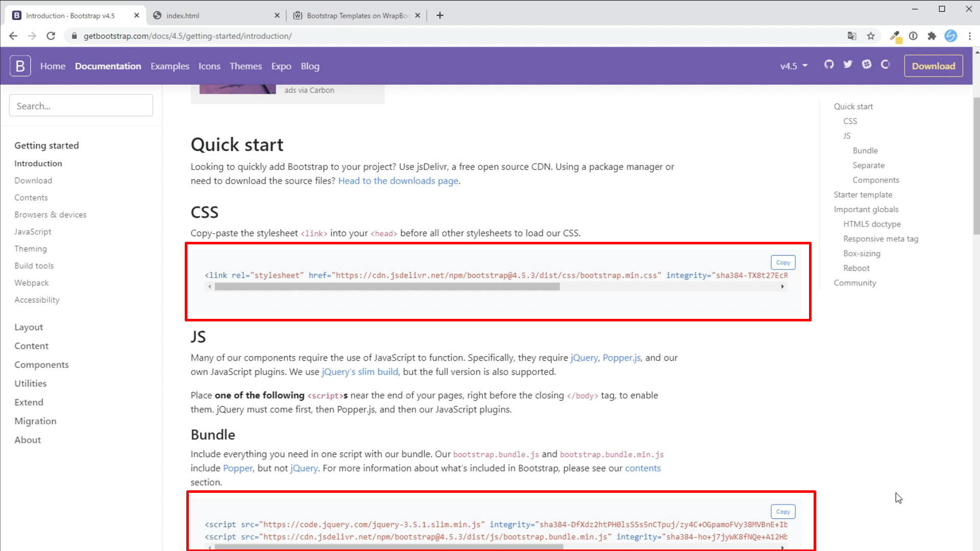The width and height of the screenshot is (980, 551).
Task: Expand Layout section in sidebar
Action: point(29,327)
